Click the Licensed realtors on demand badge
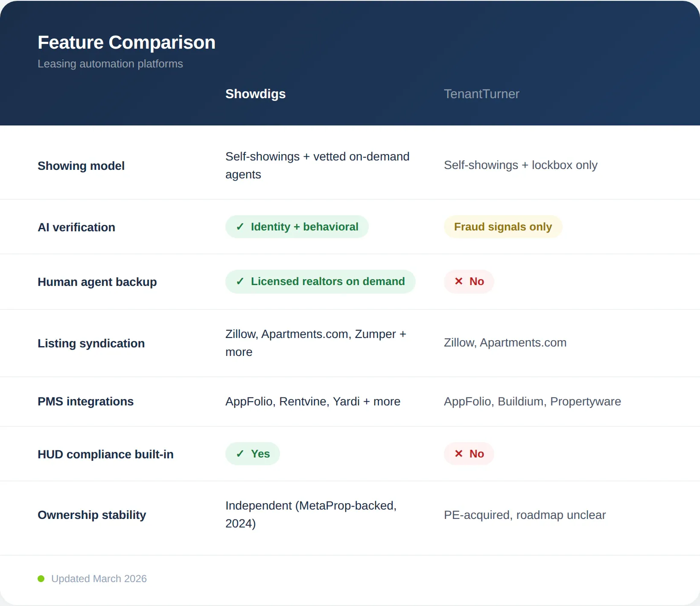This screenshot has height=606, width=700. pyautogui.click(x=320, y=281)
